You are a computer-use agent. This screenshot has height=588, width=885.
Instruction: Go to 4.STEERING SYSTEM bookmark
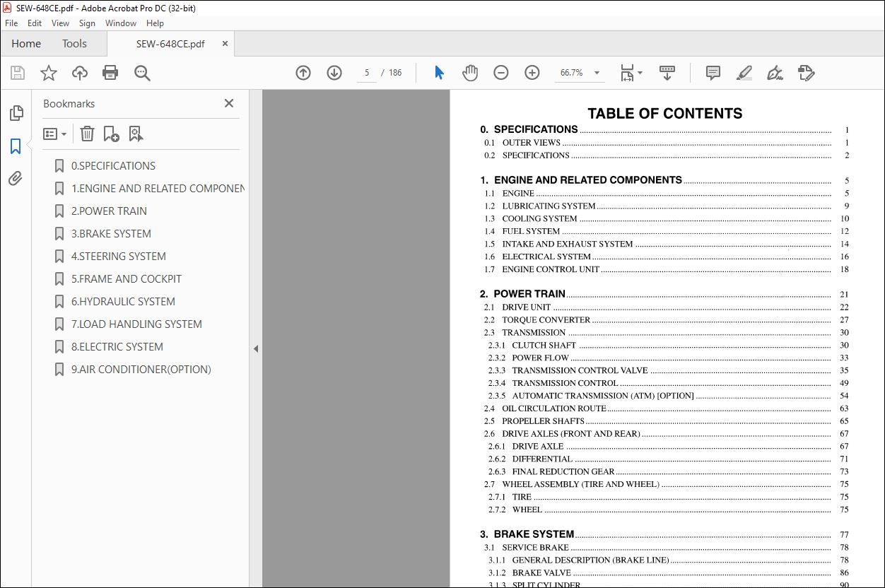pos(118,257)
